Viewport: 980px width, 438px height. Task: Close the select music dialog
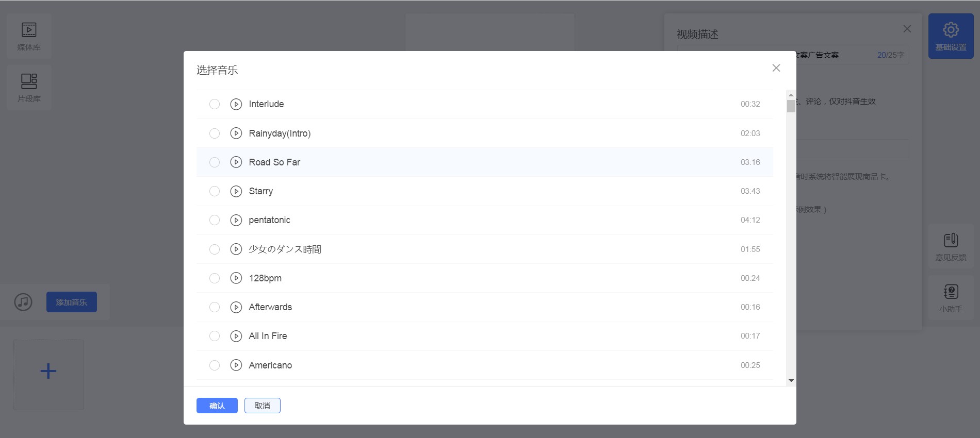coord(776,68)
